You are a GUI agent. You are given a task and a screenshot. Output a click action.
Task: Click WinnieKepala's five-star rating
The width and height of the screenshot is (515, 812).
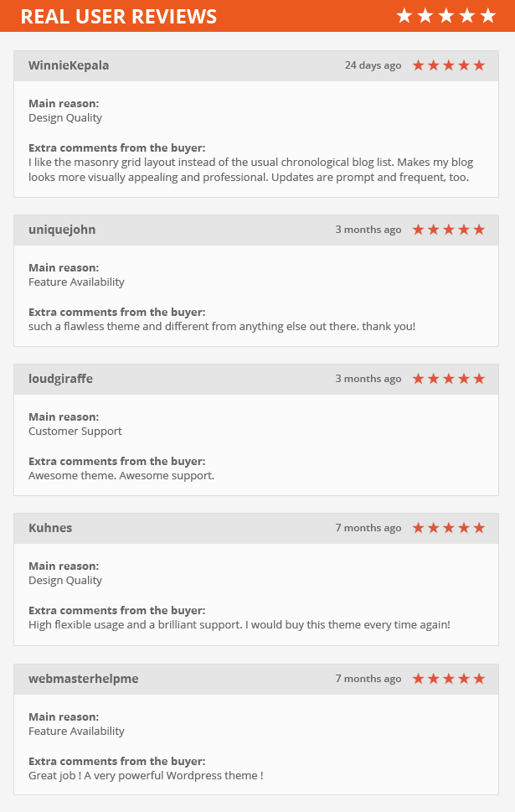pyautogui.click(x=449, y=65)
